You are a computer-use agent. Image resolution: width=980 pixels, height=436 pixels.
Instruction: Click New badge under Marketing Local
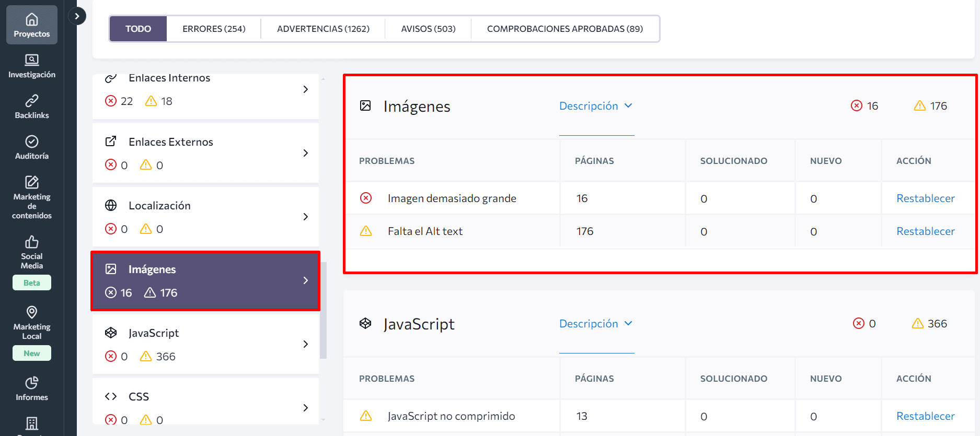click(x=32, y=353)
